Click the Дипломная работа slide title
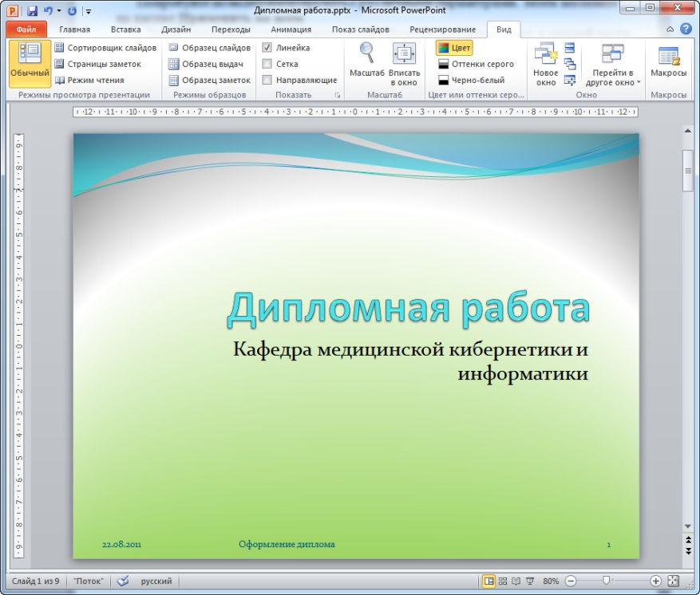The width and height of the screenshot is (700, 595). 409,308
